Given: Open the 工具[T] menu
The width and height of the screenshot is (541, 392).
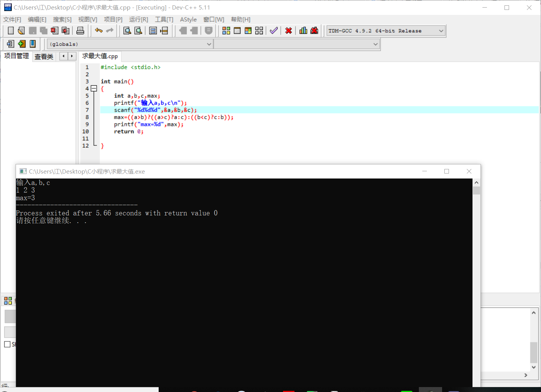Looking at the screenshot, I should click(164, 19).
